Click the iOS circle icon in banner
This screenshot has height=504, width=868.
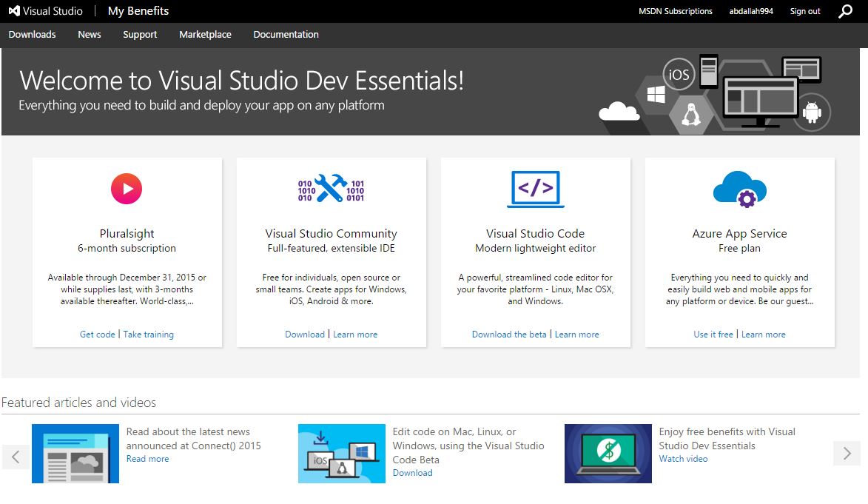(679, 74)
